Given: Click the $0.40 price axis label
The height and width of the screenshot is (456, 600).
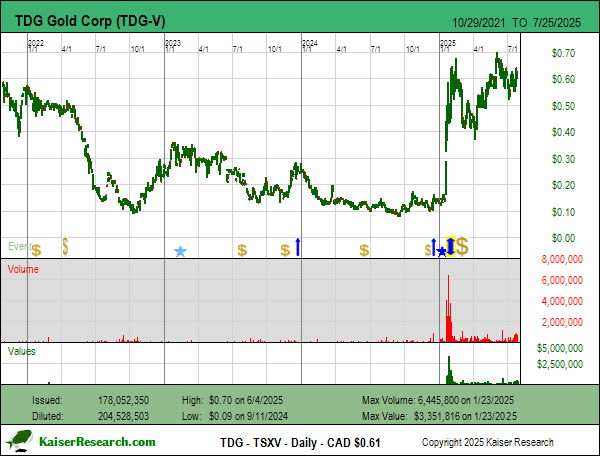Looking at the screenshot, I should (563, 132).
